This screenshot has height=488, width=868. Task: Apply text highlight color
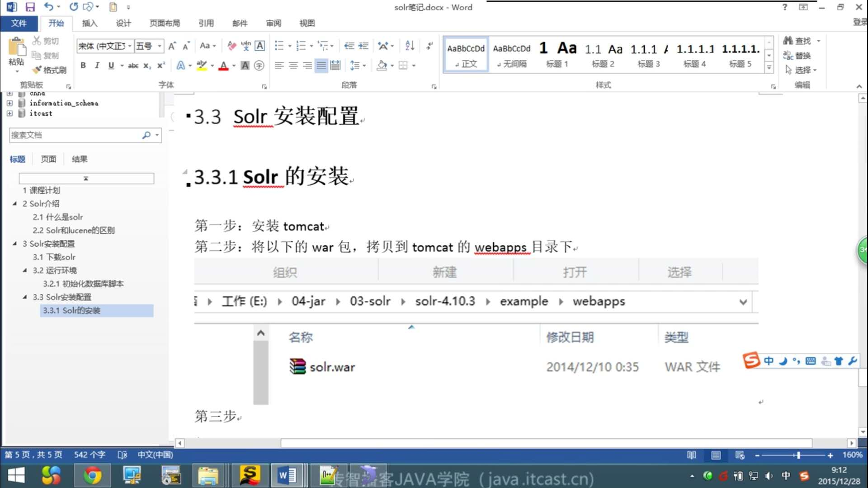coord(202,66)
